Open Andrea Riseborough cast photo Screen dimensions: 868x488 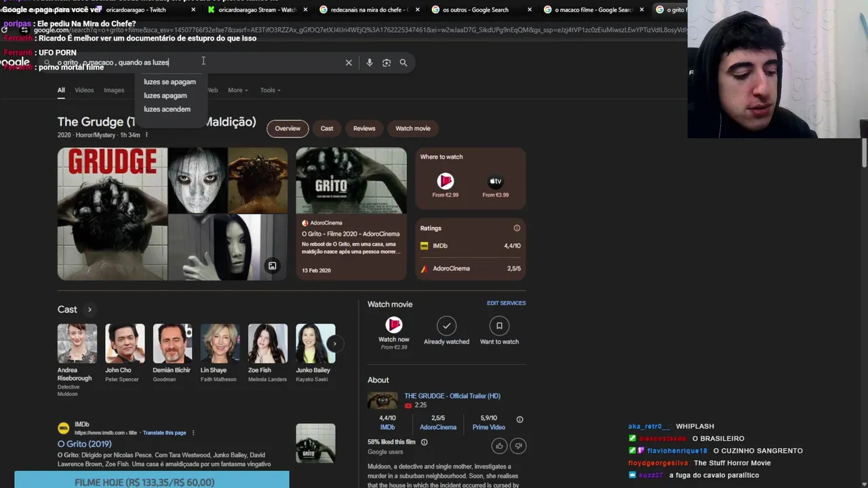click(77, 344)
